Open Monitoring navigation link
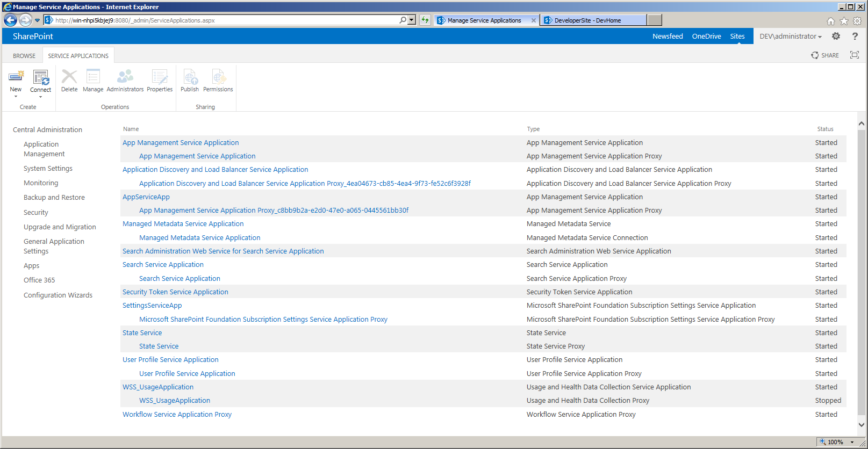The width and height of the screenshot is (868, 449). coord(41,183)
